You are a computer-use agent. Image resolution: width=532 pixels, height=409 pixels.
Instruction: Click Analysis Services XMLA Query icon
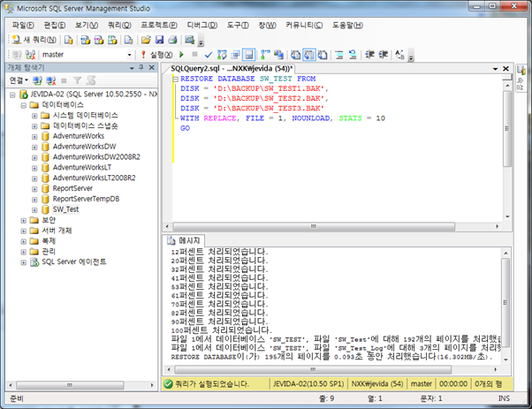point(112,40)
